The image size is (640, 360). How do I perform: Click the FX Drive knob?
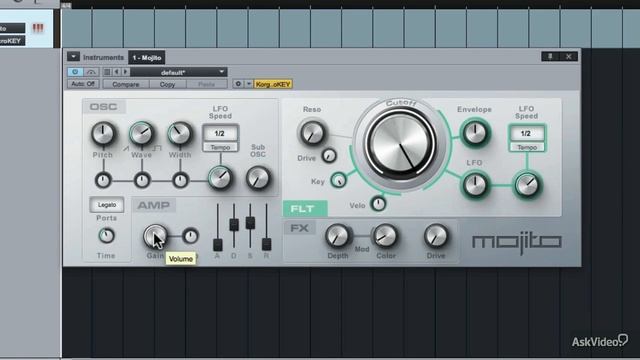click(436, 236)
